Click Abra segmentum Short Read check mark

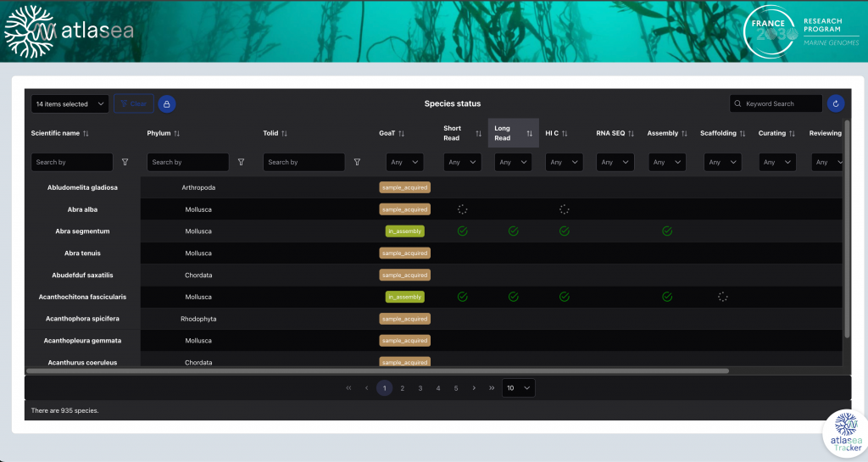tap(462, 231)
